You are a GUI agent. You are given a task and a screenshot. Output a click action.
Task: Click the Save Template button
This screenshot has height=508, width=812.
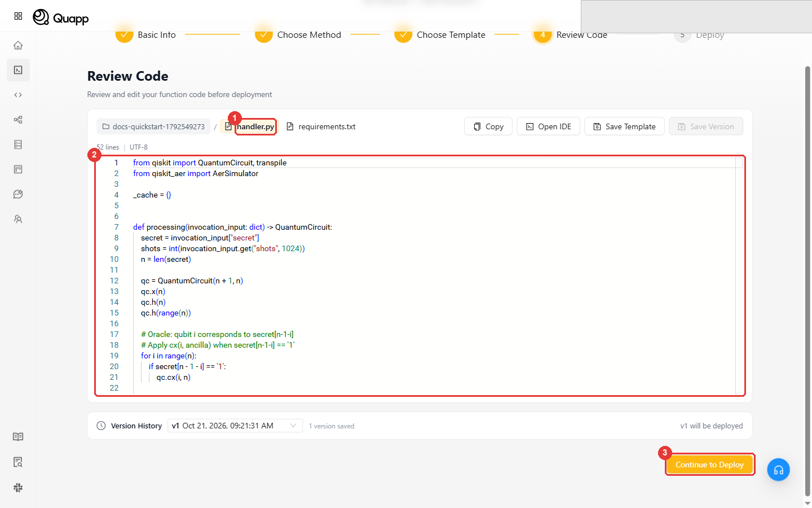[x=624, y=126]
